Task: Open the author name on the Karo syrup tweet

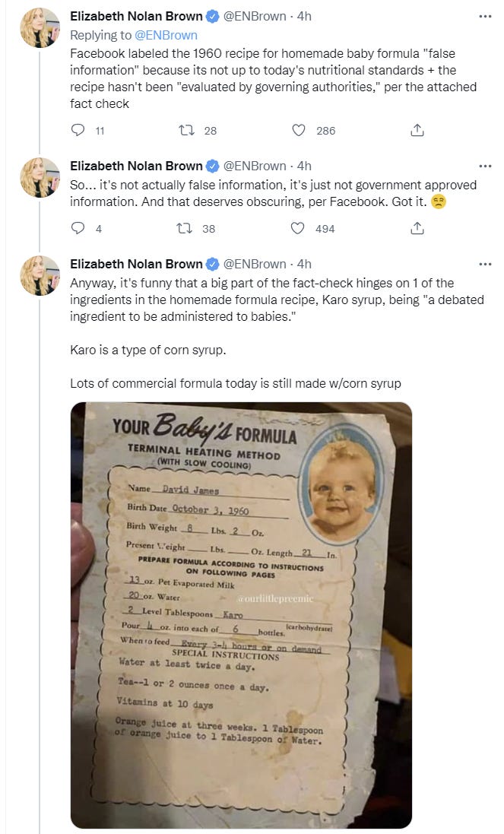Action: point(136,264)
